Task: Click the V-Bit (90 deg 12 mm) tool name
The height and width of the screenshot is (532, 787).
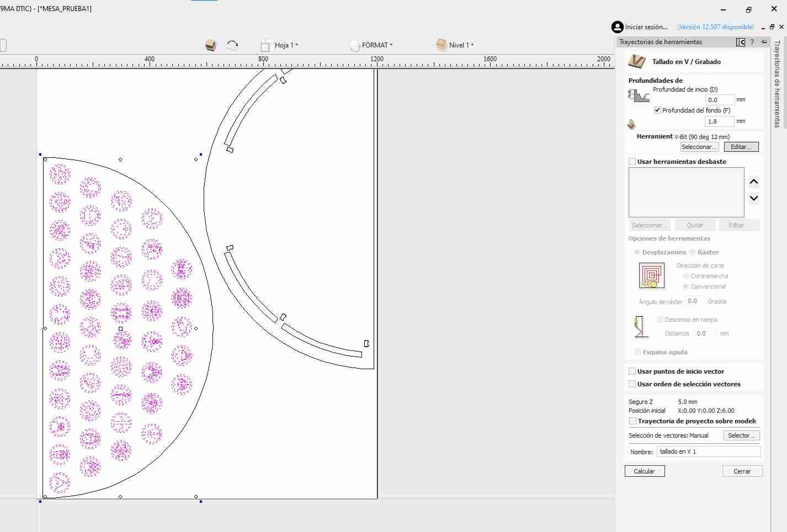Action: point(702,137)
